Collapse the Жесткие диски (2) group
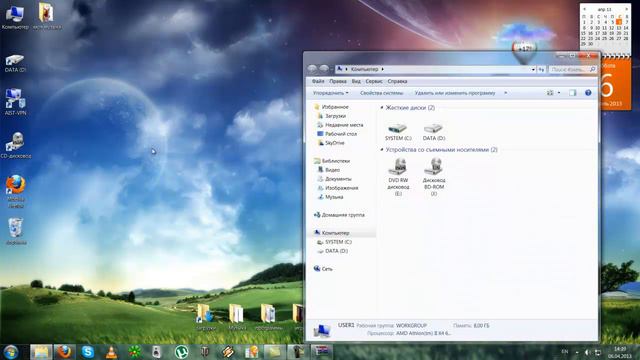Image resolution: width=640 pixels, height=360 pixels. [382, 108]
